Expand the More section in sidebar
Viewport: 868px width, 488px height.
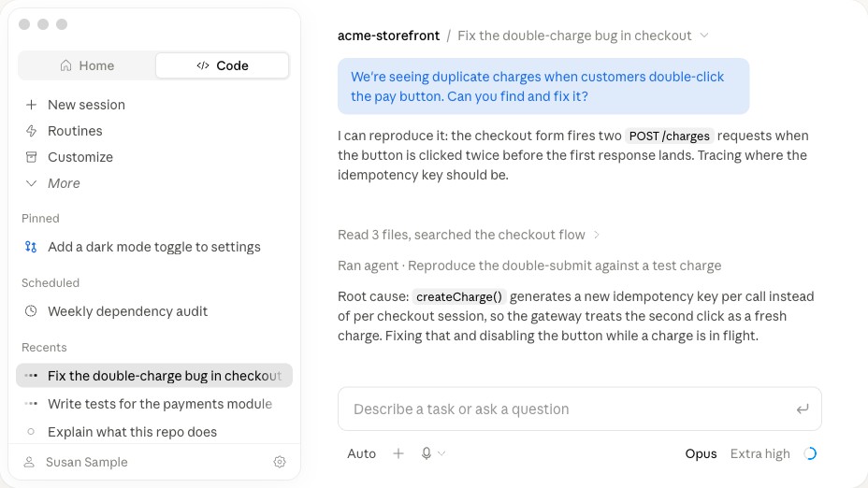tap(52, 183)
